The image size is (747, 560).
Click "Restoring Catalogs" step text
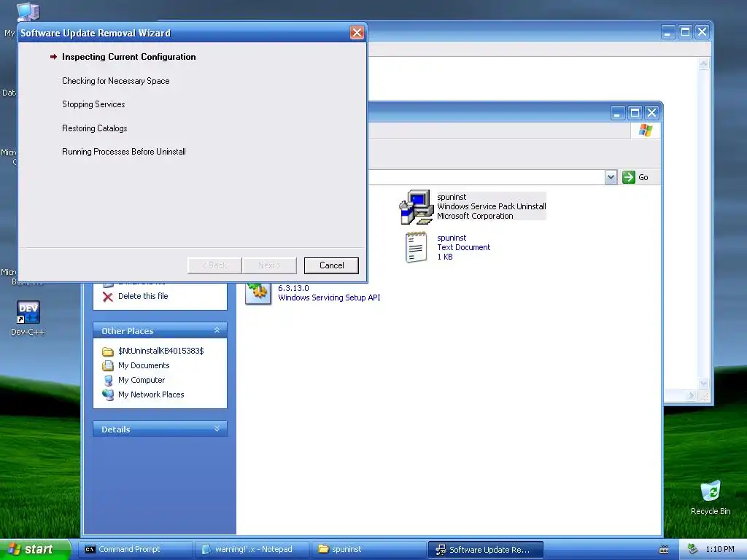[94, 128]
